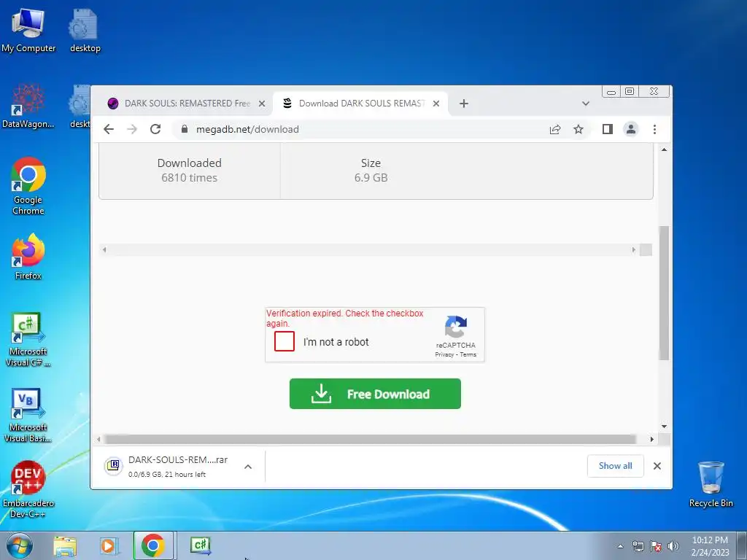
Task: Check the I'm not a robot checkbox
Action: tap(285, 341)
